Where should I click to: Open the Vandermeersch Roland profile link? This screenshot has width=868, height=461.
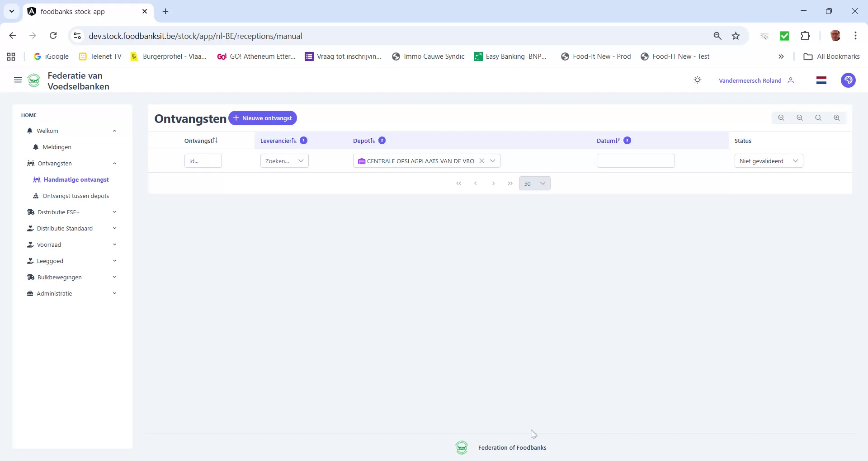pos(750,80)
